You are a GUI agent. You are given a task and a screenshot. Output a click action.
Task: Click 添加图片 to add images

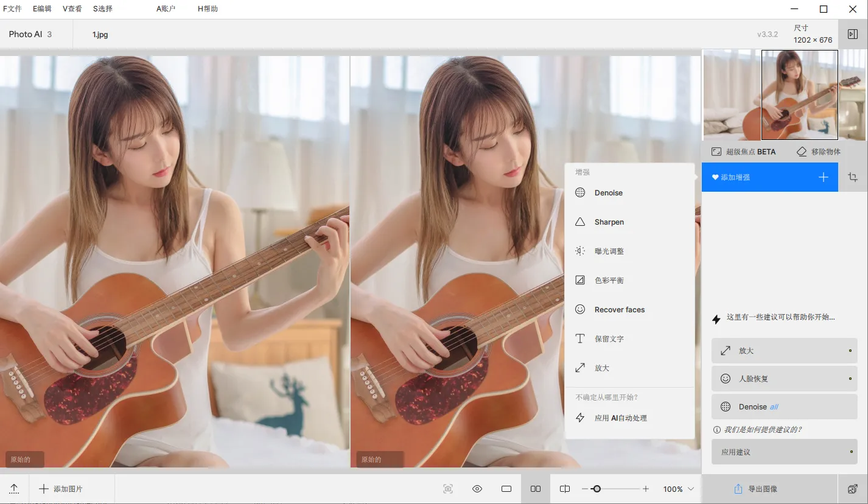[x=61, y=489]
